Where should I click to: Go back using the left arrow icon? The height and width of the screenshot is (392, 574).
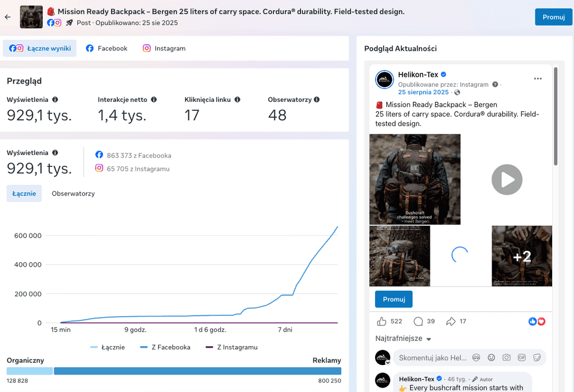tap(8, 17)
